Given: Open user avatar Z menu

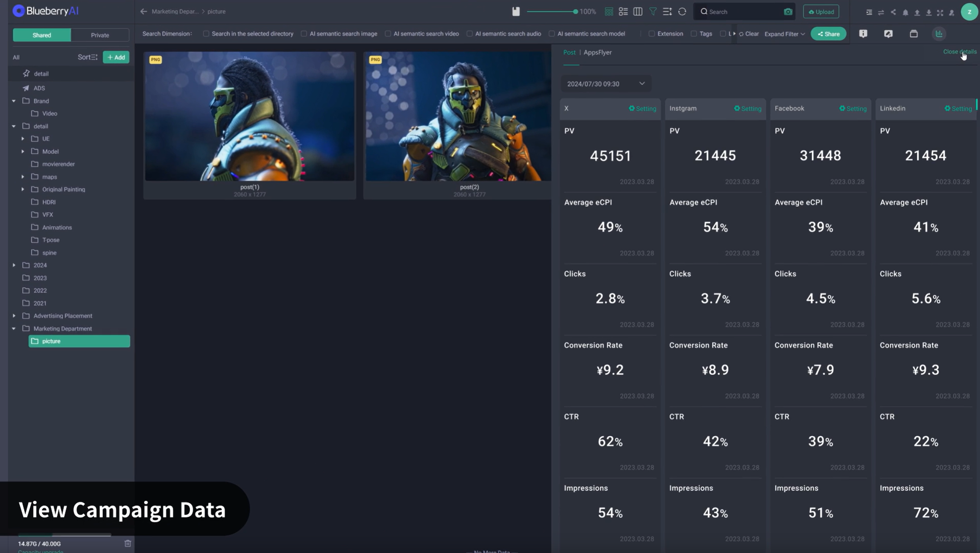Looking at the screenshot, I should [969, 12].
